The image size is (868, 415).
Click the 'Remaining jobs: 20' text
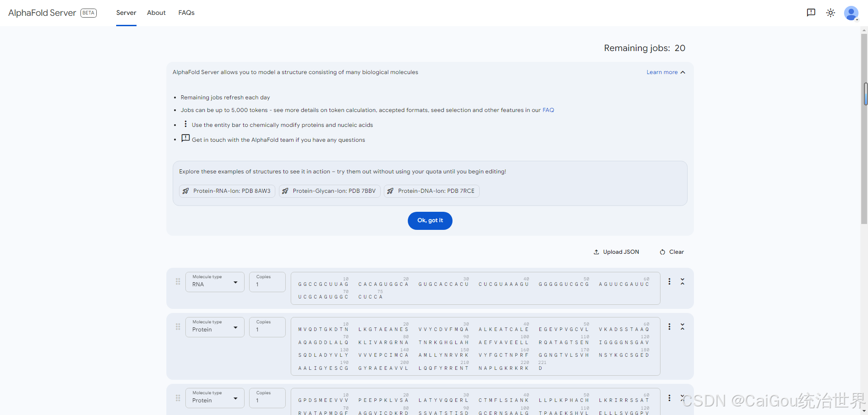[645, 48]
